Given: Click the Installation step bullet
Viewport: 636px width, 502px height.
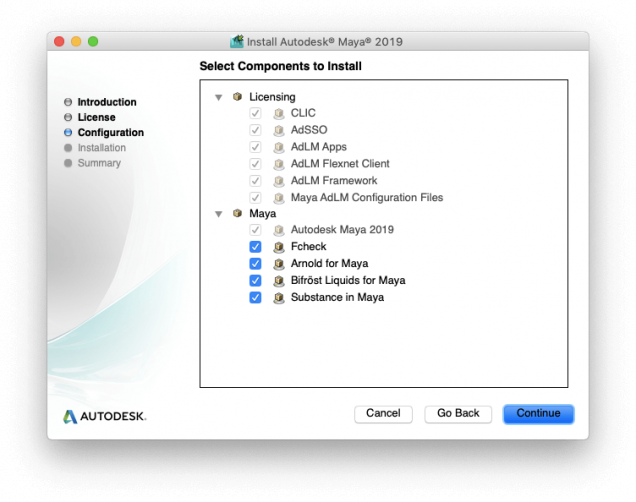Looking at the screenshot, I should pyautogui.click(x=68, y=148).
